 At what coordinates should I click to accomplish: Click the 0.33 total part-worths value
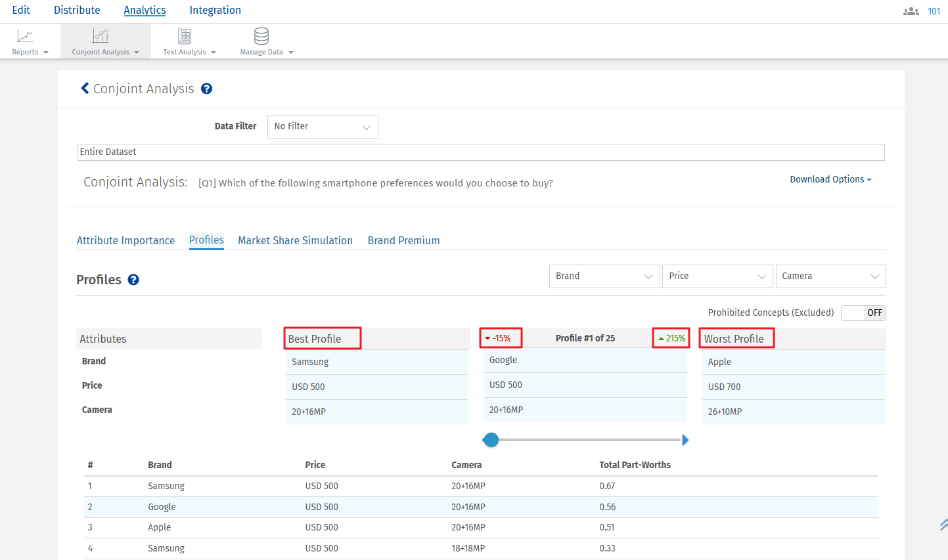coord(607,548)
